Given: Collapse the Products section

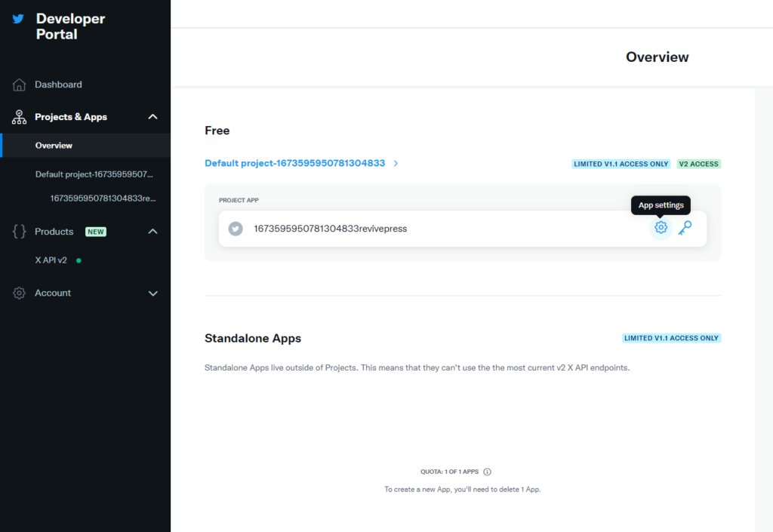Looking at the screenshot, I should (x=152, y=232).
